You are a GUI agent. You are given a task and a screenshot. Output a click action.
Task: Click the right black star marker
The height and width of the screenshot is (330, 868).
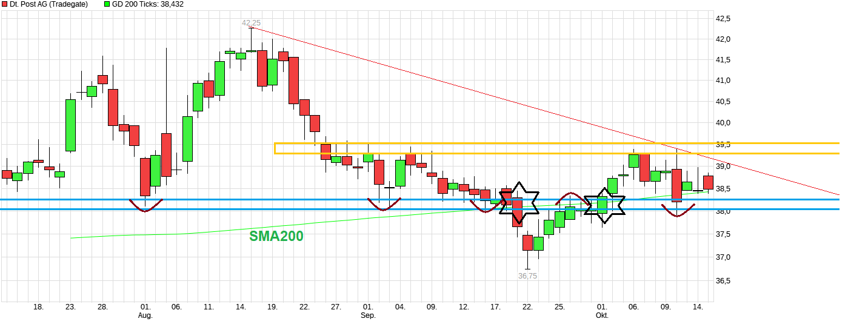click(604, 205)
